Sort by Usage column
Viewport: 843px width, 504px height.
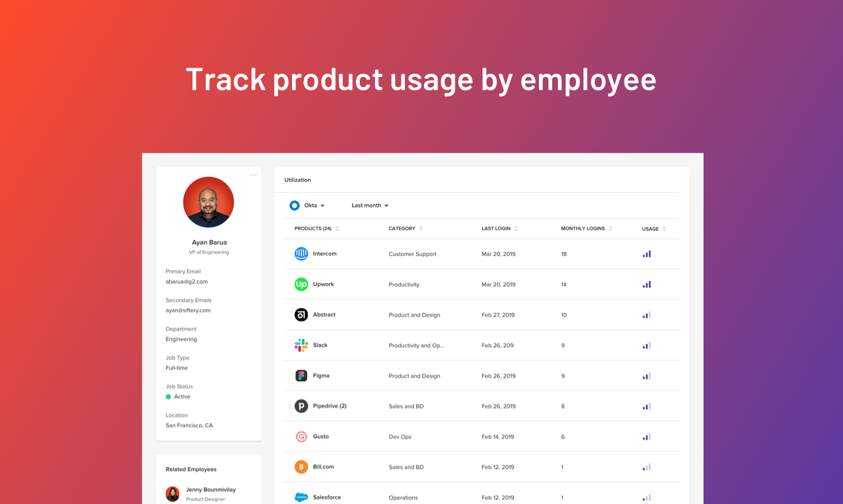[654, 229]
